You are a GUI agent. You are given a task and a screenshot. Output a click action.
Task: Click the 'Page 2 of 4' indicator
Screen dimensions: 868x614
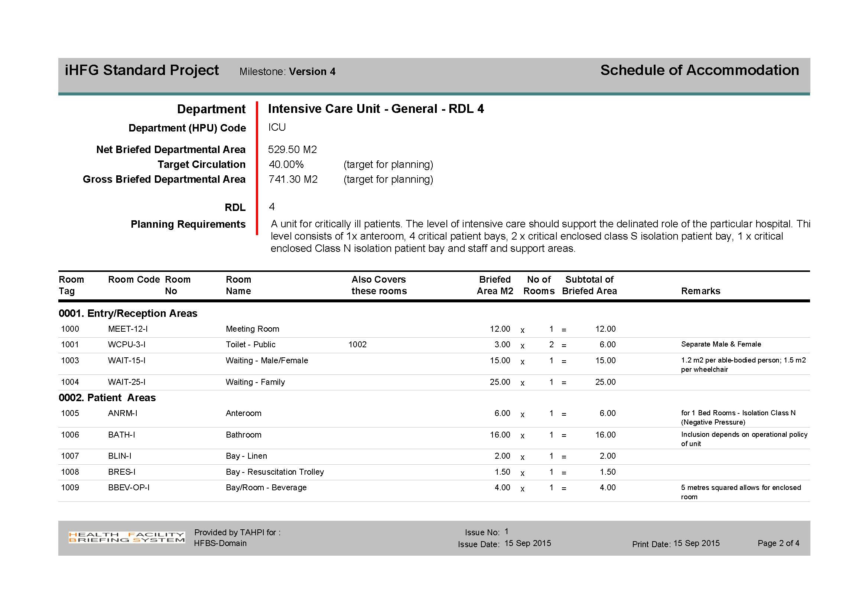click(x=778, y=543)
